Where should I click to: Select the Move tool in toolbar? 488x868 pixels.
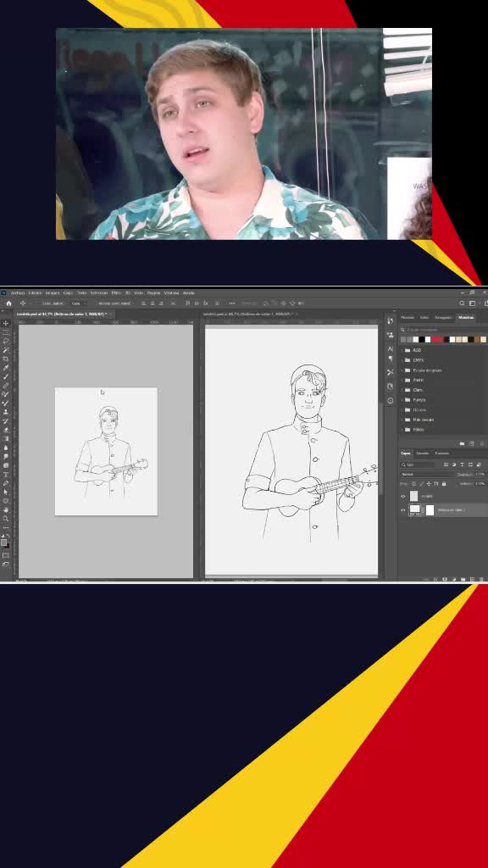[x=6, y=323]
